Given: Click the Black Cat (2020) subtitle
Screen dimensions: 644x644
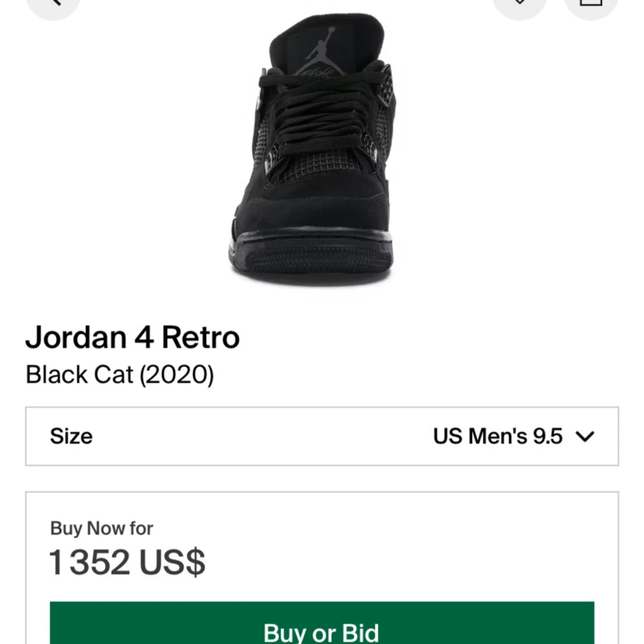Looking at the screenshot, I should (x=120, y=374).
